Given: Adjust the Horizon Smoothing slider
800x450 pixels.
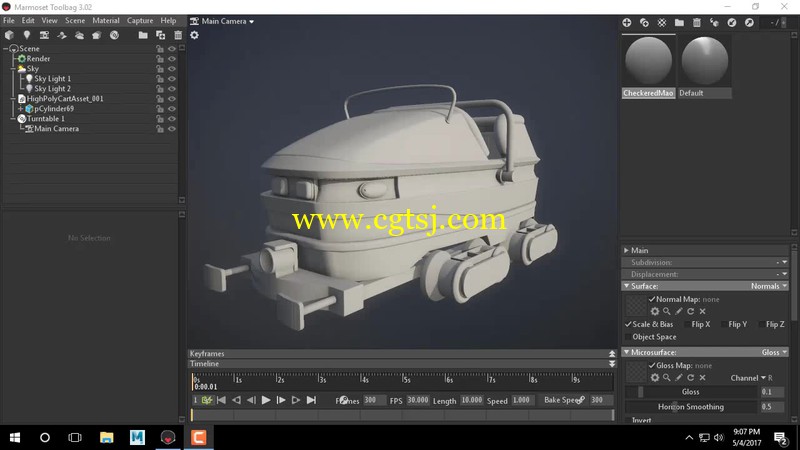Looking at the screenshot, I should coord(691,407).
